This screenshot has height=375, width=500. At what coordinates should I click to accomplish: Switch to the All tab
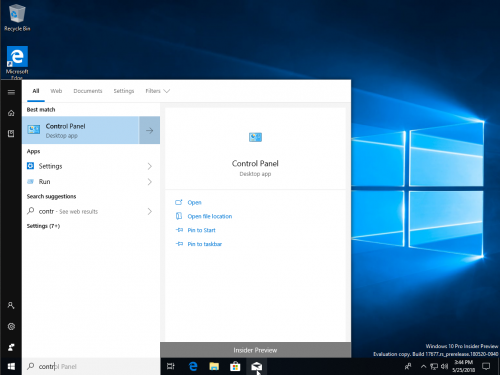click(x=36, y=91)
